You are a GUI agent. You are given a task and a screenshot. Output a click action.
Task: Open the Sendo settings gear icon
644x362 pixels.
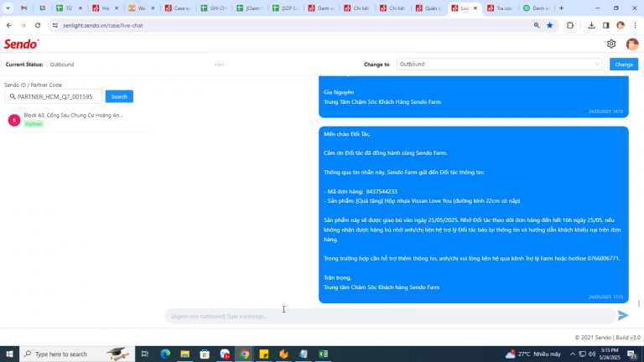pyautogui.click(x=611, y=44)
